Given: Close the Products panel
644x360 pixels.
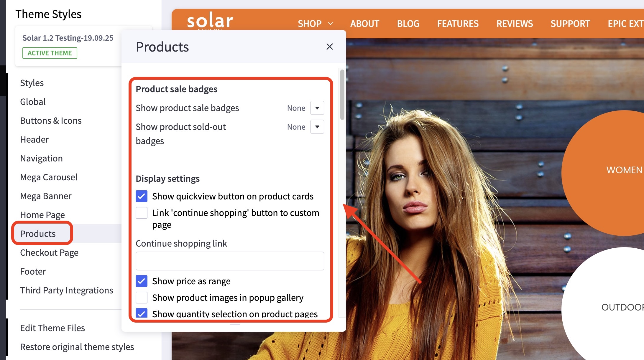Looking at the screenshot, I should (x=329, y=47).
